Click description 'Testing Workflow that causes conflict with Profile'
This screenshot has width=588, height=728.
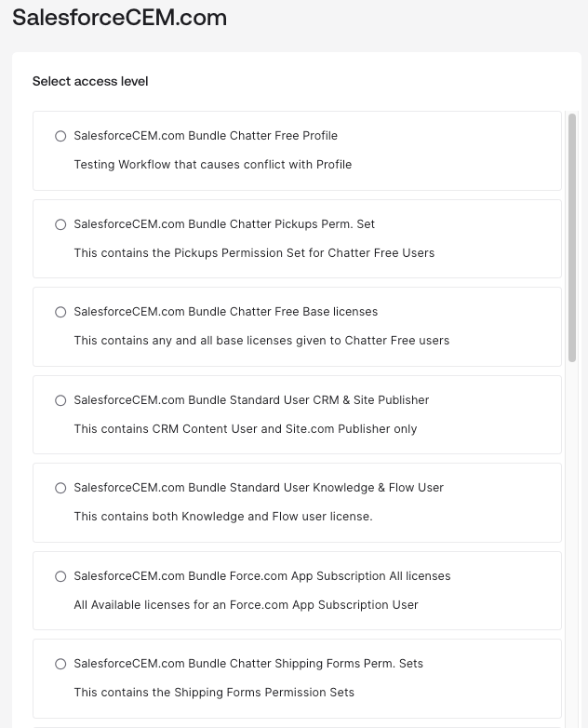tap(213, 165)
